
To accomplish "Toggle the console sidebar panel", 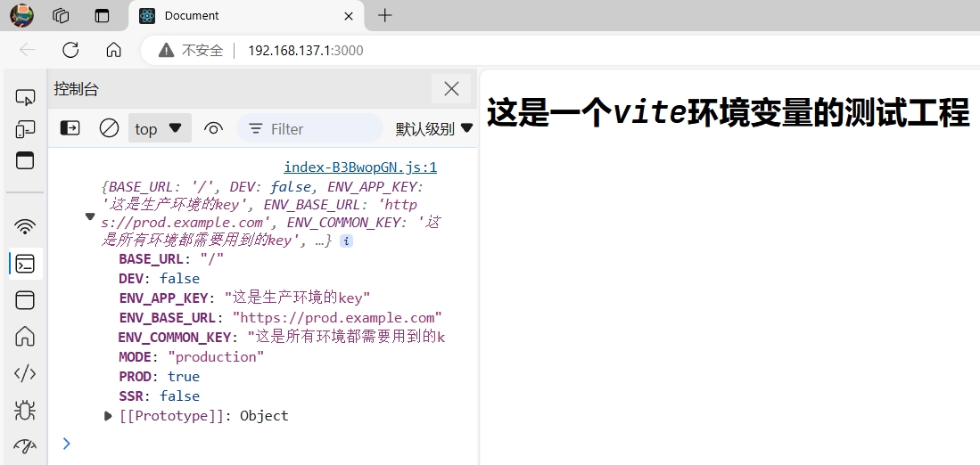I will (70, 128).
